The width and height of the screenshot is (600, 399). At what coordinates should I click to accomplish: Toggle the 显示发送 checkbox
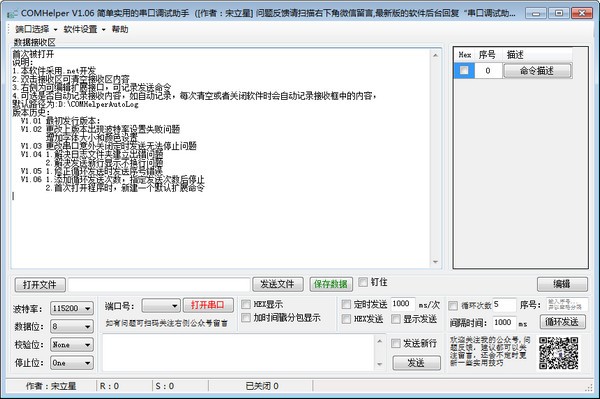pos(396,319)
